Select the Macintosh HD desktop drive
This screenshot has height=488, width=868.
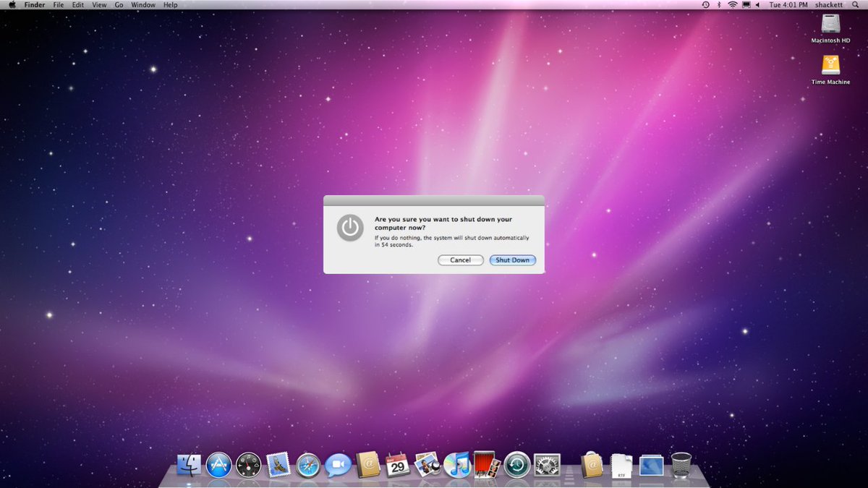pos(830,29)
